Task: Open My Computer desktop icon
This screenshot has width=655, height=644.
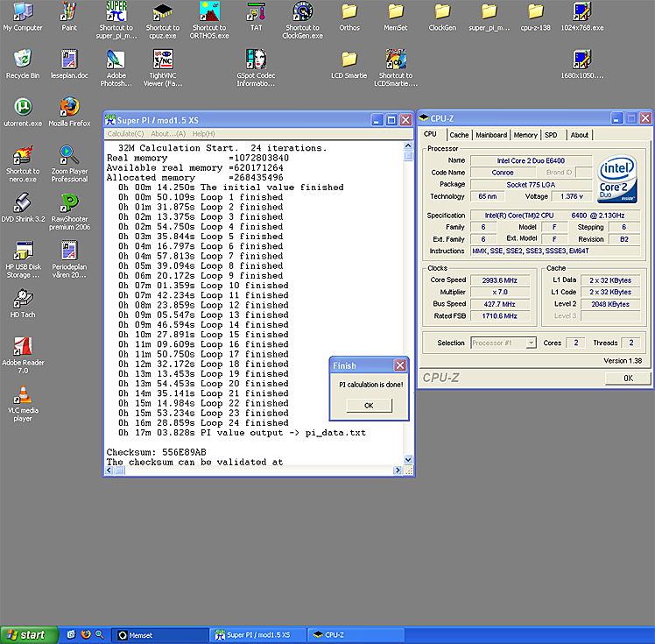Action: click(x=23, y=17)
